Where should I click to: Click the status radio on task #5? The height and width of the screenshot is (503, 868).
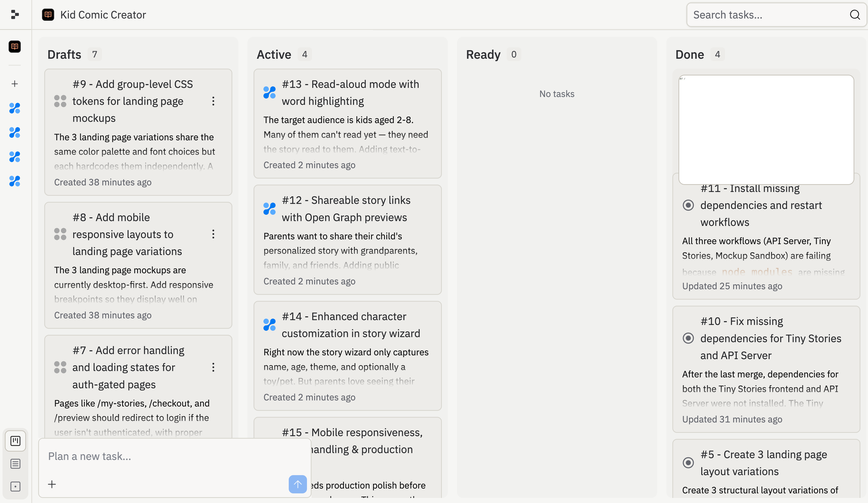coord(688,463)
